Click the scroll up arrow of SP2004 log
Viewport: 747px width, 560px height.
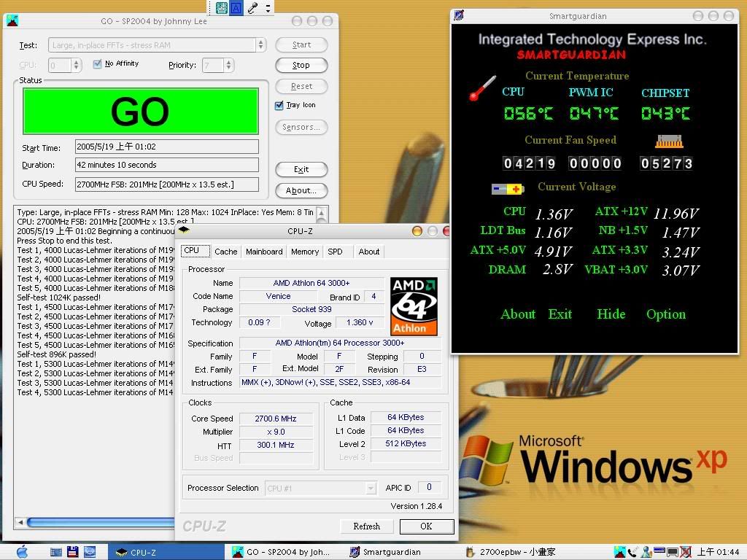pos(322,212)
